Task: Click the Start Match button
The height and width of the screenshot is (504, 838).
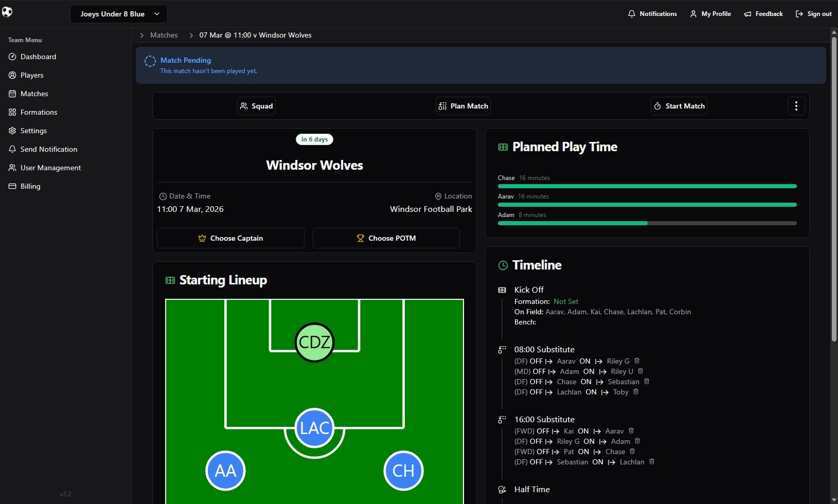Action: pyautogui.click(x=679, y=106)
